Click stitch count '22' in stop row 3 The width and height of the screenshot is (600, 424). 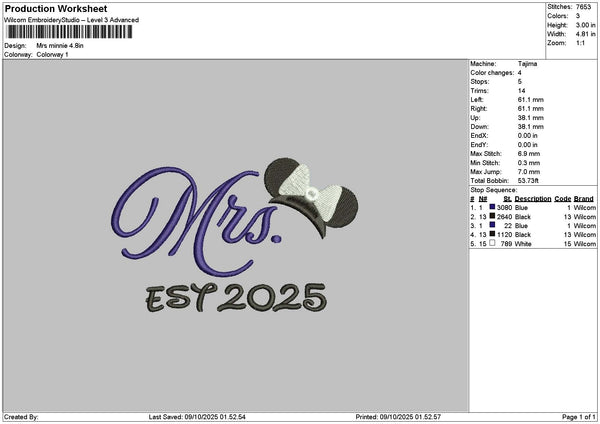tap(508, 226)
